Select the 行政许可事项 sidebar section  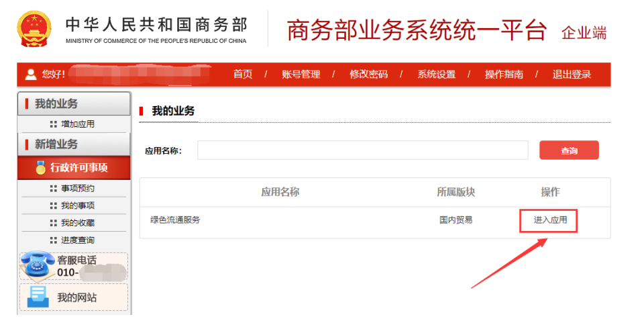point(74,168)
